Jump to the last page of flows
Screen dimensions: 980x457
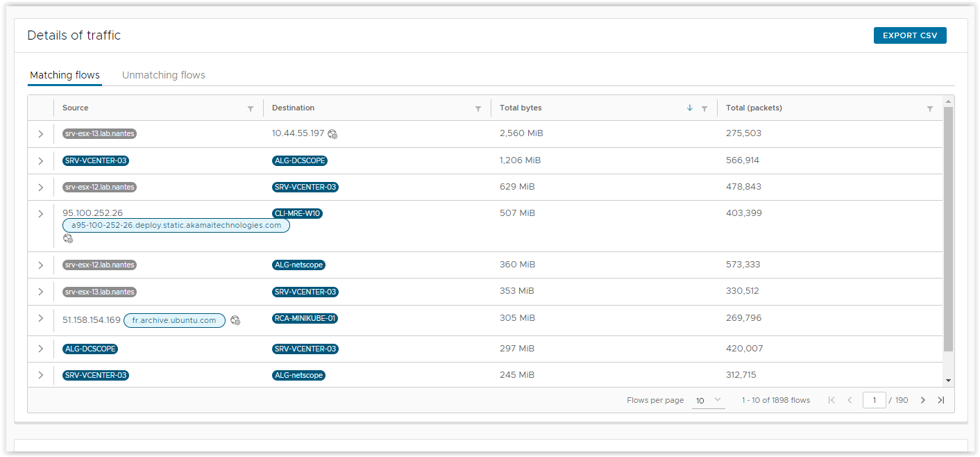click(941, 400)
